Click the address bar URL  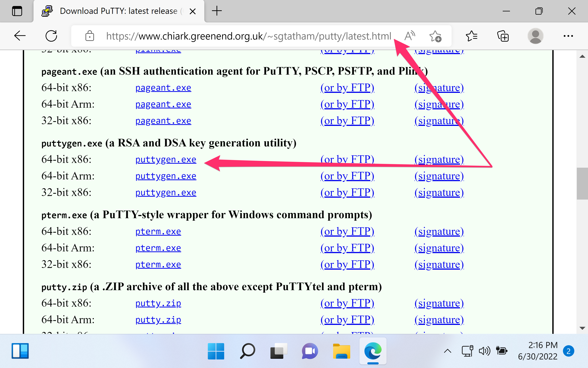click(x=248, y=36)
